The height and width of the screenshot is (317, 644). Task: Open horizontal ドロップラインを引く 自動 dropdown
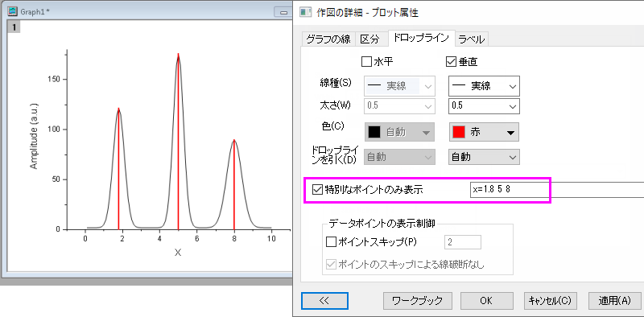(399, 157)
